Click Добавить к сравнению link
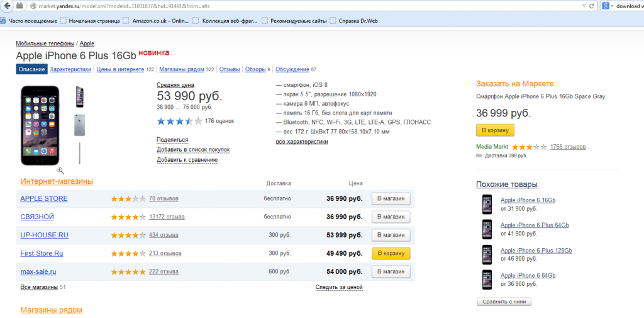The image size is (644, 318). pyautogui.click(x=187, y=159)
